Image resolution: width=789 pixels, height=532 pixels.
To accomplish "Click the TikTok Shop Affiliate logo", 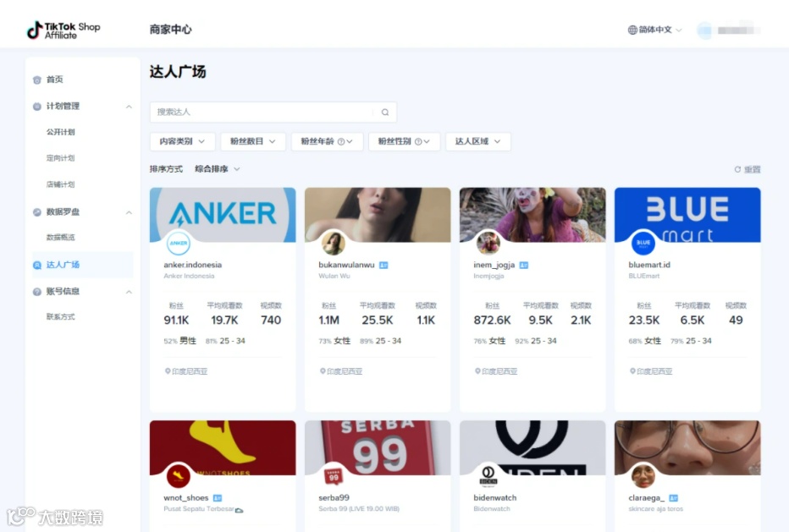I will point(63,30).
